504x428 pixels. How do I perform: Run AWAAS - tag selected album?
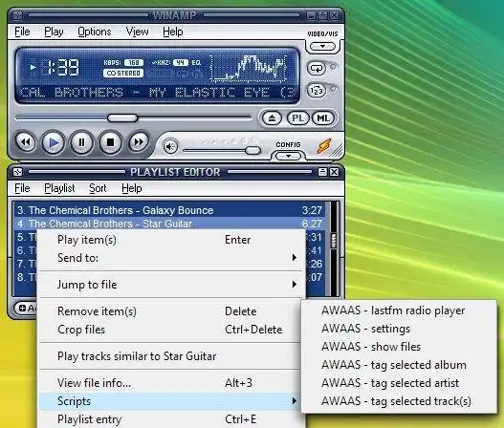(x=399, y=365)
